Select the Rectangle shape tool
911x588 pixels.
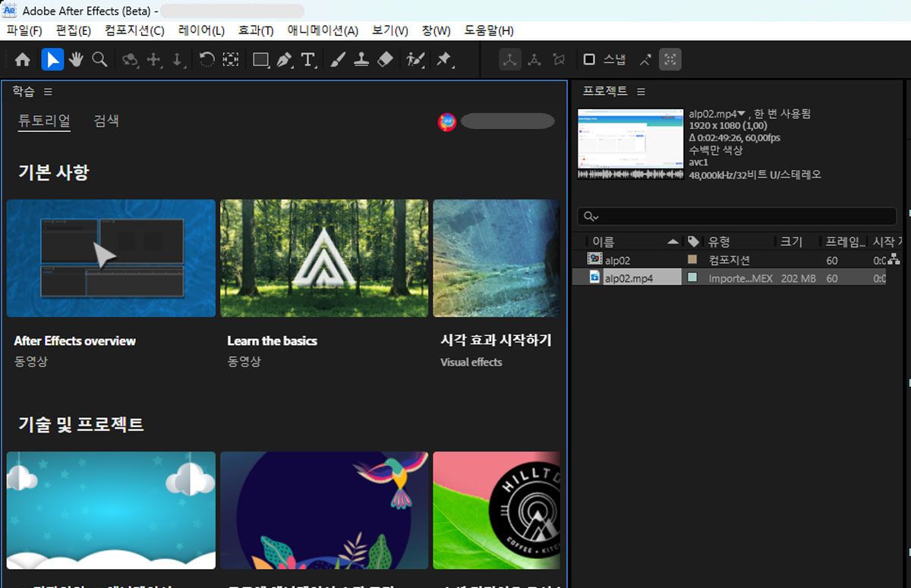261,60
